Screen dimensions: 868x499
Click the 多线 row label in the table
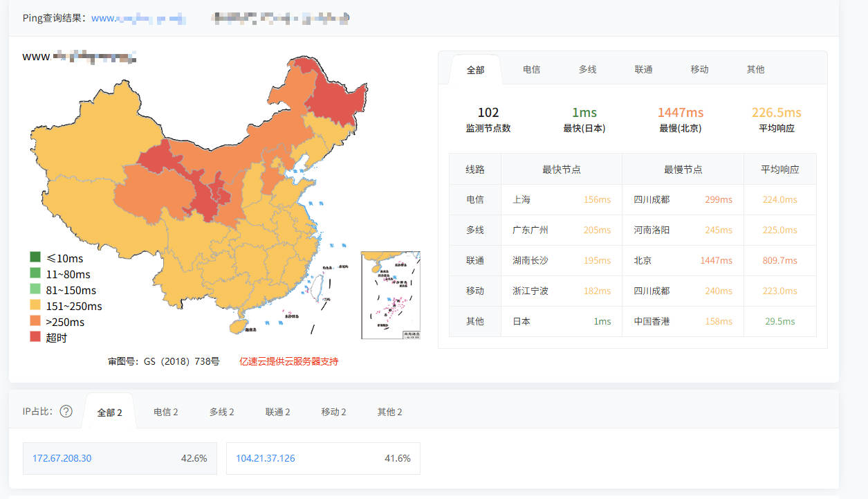point(474,230)
